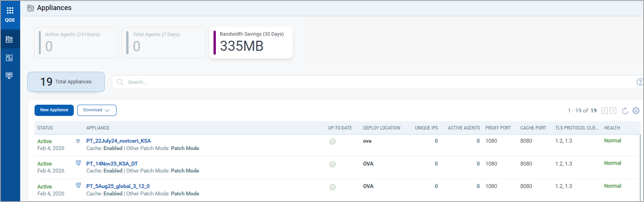This screenshot has width=644, height=202.
Task: Click the Search input field
Action: (x=373, y=82)
